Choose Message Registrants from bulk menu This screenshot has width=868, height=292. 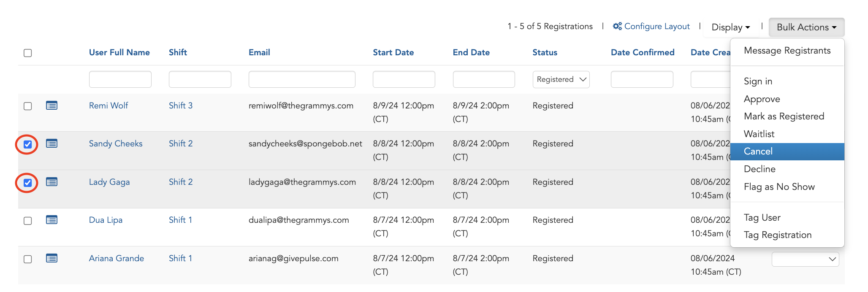tap(787, 51)
